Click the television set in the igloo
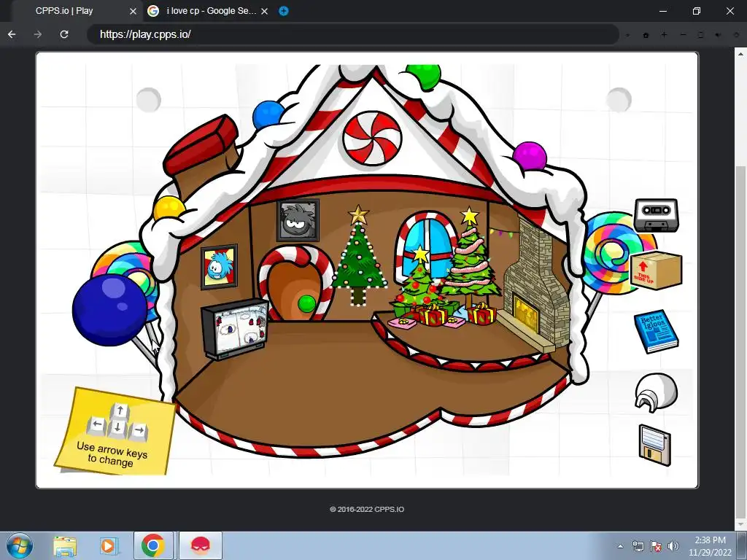 click(x=234, y=329)
